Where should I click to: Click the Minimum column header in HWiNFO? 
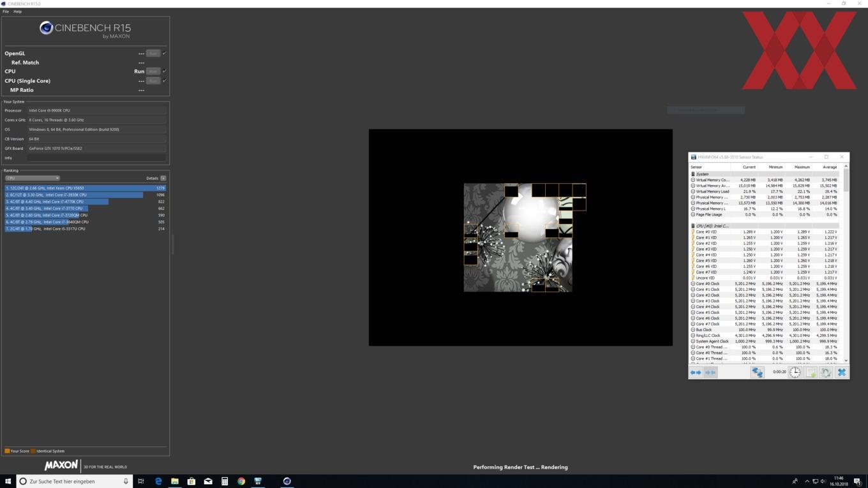click(x=775, y=167)
